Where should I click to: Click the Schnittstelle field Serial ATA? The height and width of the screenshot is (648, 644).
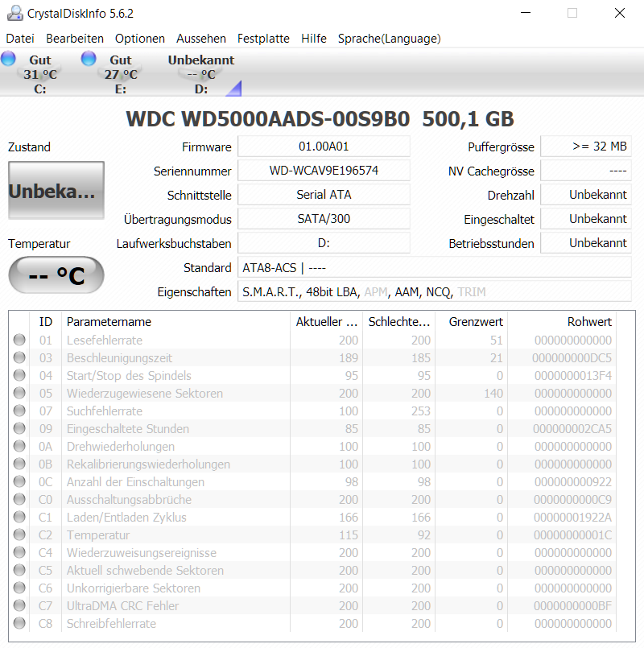324,195
